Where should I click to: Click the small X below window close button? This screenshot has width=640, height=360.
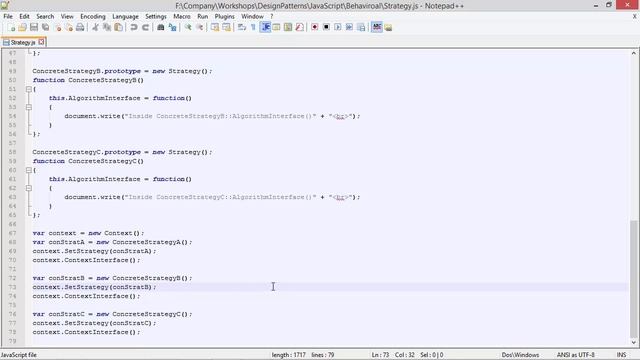[x=634, y=16]
